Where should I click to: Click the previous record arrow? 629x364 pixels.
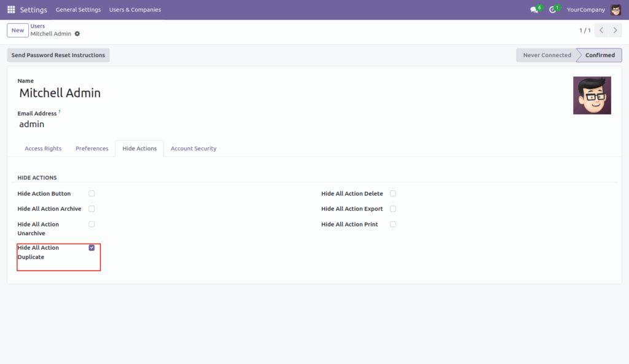point(600,29)
